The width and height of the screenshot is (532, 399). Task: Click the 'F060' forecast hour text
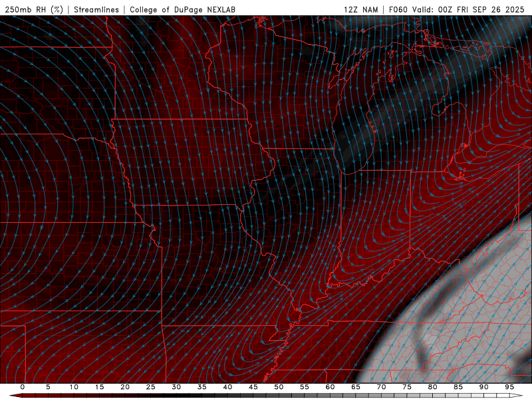tap(398, 9)
